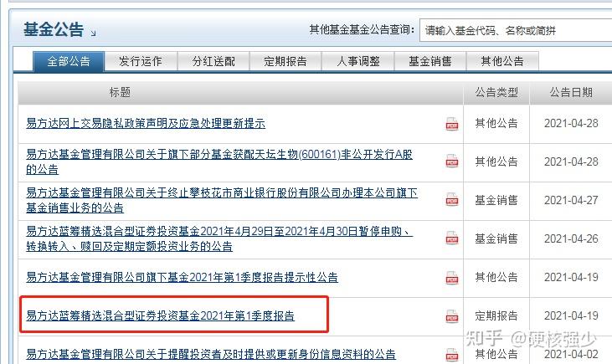Switch to the 发行运作 tab
Viewport: 612px width, 364px height.
[141, 61]
